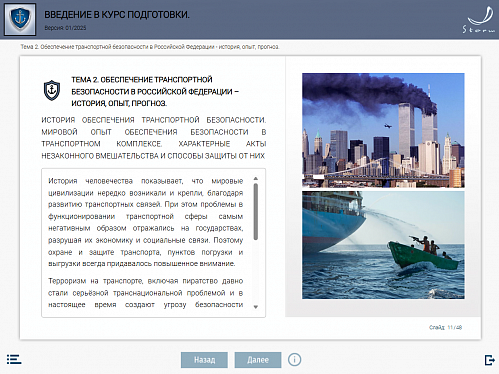Click heading 'ТЕМА 2. ОБЕСПЕЧЕНИЕ ТРАНСПОРТНОЙ'
This screenshot has width=499, height=374.
click(x=142, y=80)
